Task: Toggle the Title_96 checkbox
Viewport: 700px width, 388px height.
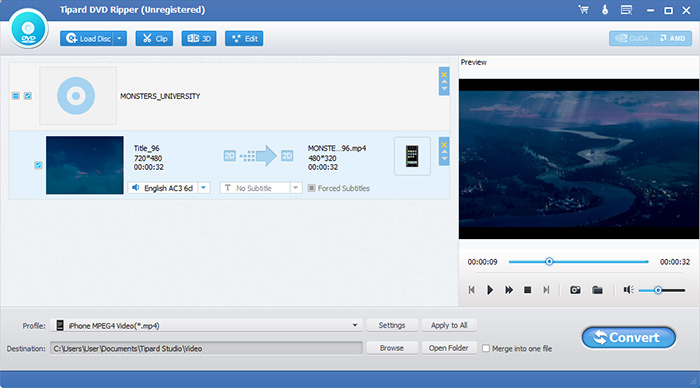Action: point(38,165)
